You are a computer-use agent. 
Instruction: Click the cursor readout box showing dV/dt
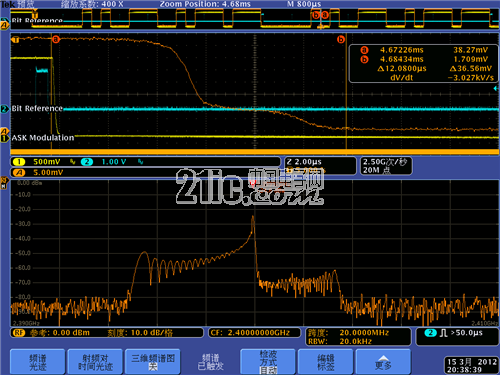pos(423,64)
